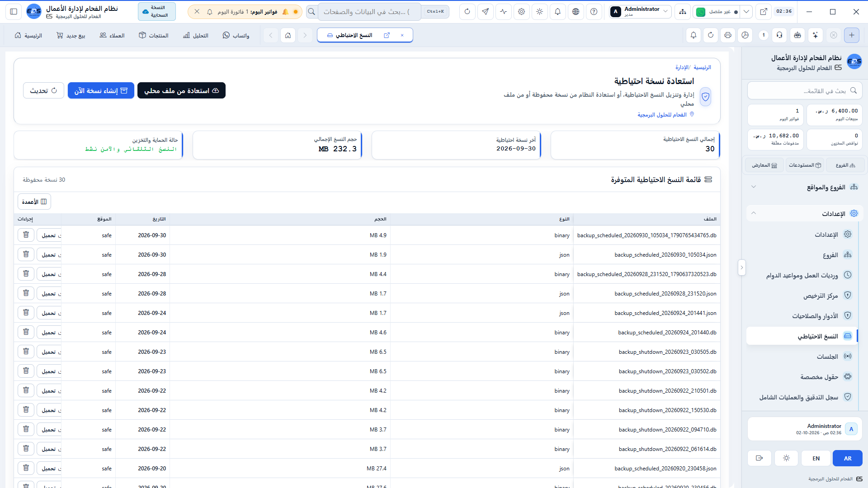Viewport: 868px width, 488px height.
Task: Expand the connection status dropdown arrow
Action: click(746, 12)
